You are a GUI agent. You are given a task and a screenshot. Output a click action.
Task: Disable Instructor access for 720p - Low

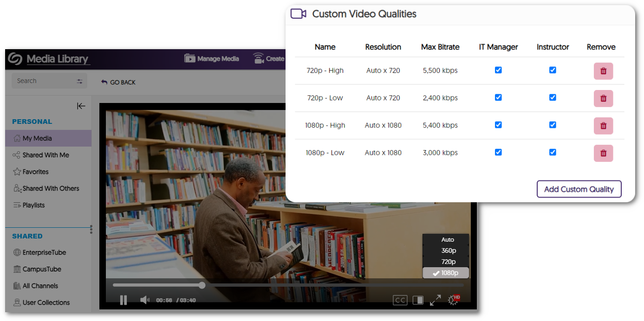553,97
